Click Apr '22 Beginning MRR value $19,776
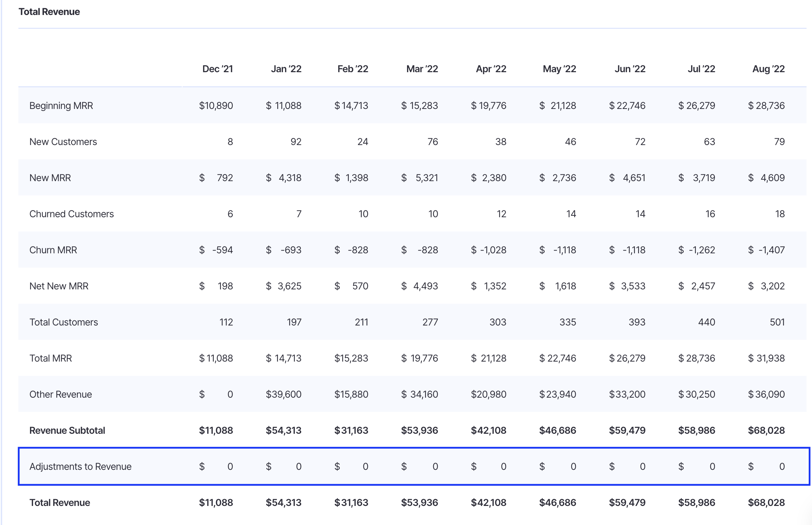 pyautogui.click(x=488, y=106)
